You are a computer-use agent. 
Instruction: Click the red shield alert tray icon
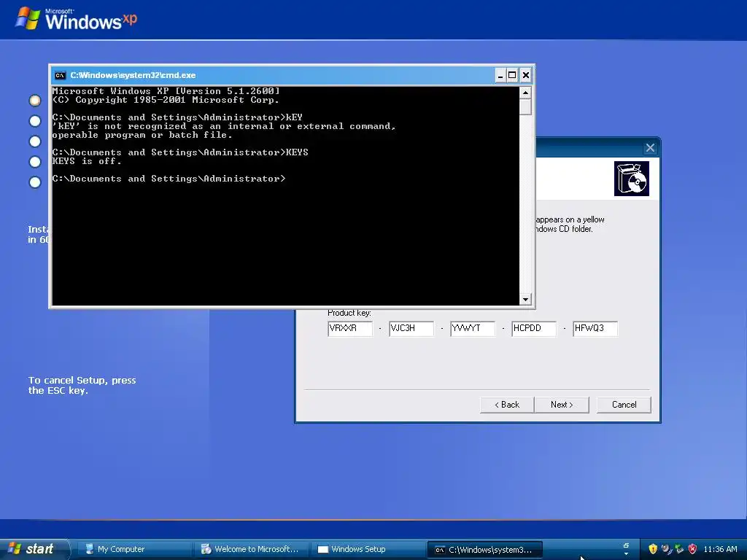pos(693,548)
